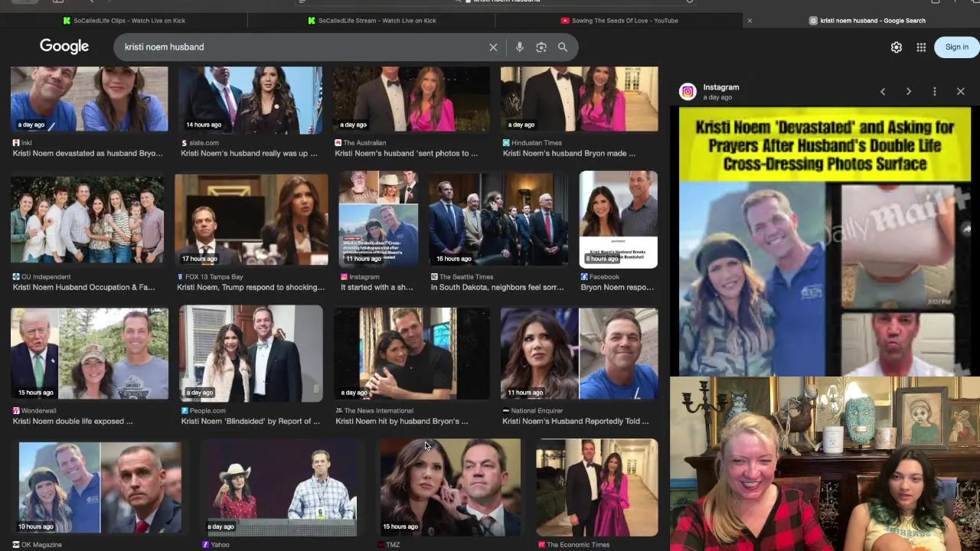Open Google quick settings gear

897,47
